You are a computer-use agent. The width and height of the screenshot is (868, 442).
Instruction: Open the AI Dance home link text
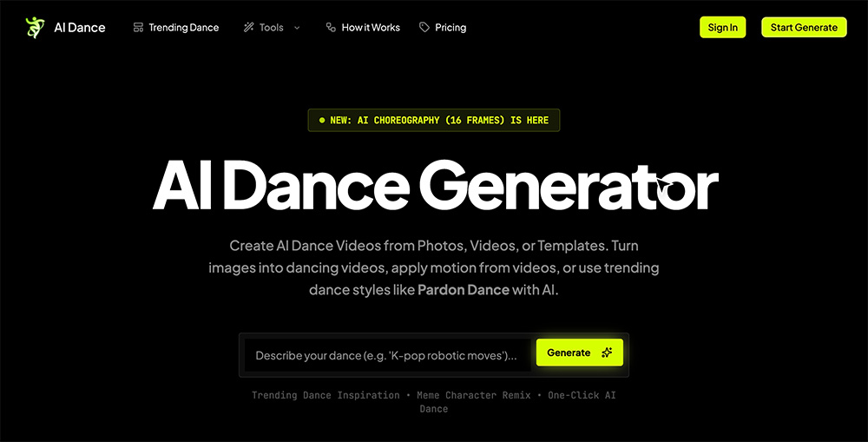(x=80, y=28)
